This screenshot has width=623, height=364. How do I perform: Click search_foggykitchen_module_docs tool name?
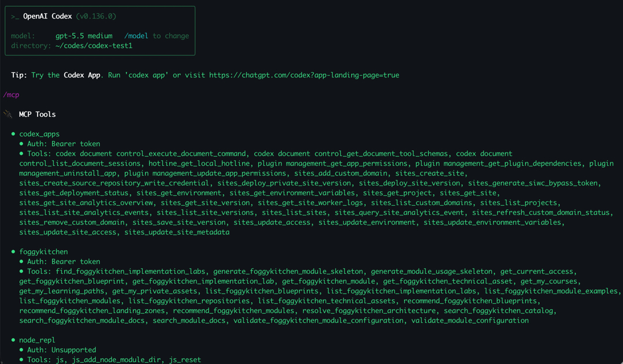click(82, 321)
